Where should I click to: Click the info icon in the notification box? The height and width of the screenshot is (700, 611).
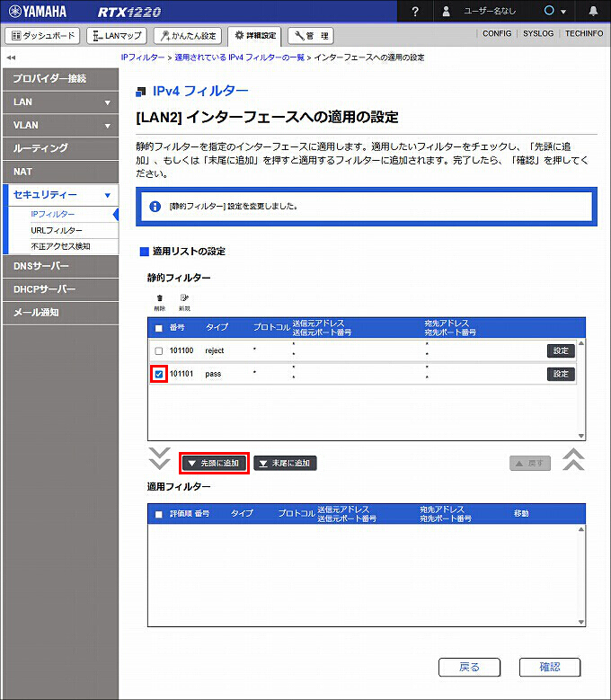(155, 207)
